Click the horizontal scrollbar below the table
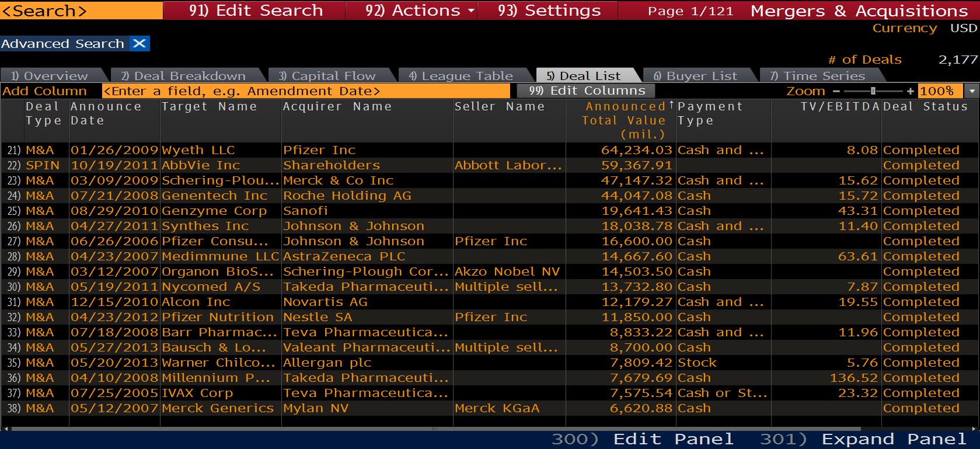The width and height of the screenshot is (980, 449). point(435,429)
